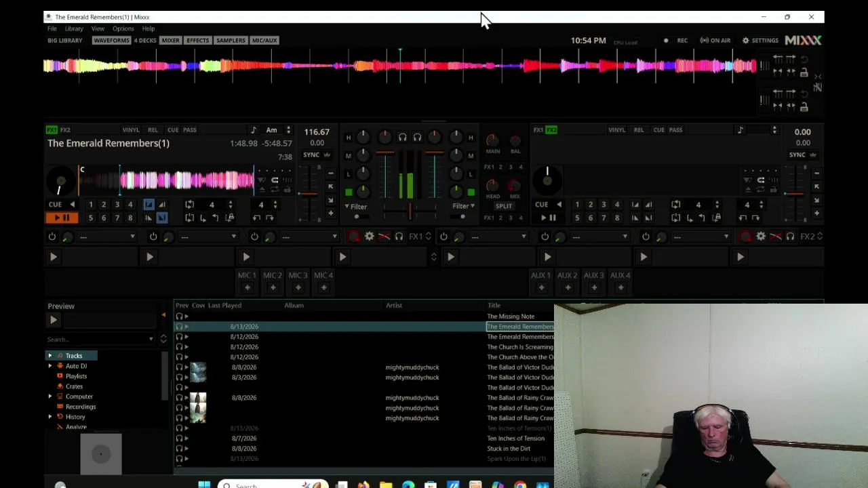
Task: Click the ON AIR broadcast icon
Action: pyautogui.click(x=705, y=41)
